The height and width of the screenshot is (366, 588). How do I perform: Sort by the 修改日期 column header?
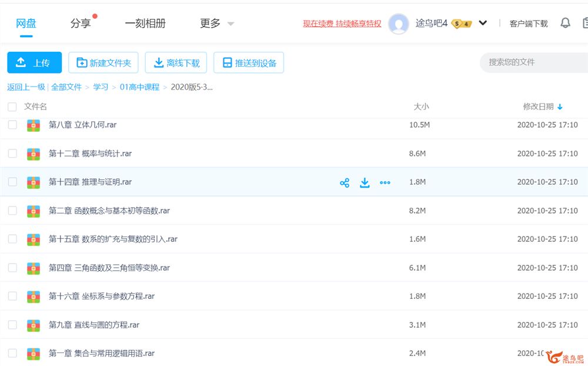tap(539, 107)
